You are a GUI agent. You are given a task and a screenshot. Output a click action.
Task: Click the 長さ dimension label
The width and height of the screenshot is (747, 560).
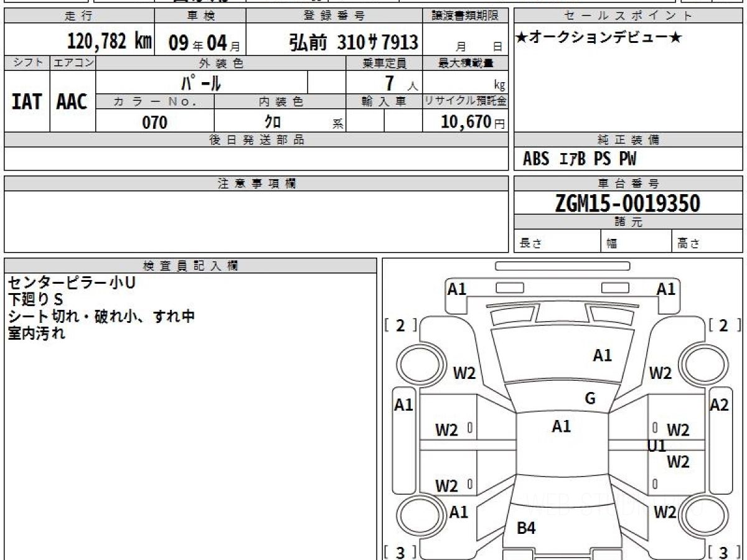(x=530, y=244)
